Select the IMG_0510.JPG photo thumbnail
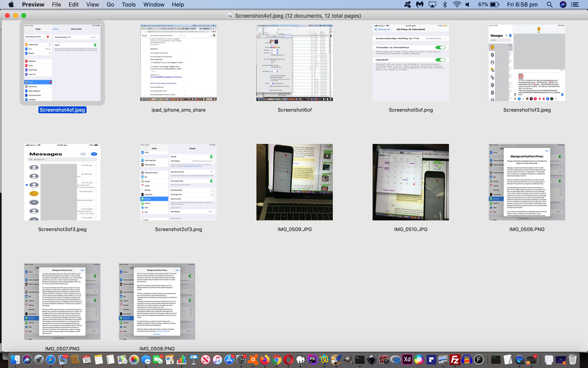The height and width of the screenshot is (368, 588). 411,182
